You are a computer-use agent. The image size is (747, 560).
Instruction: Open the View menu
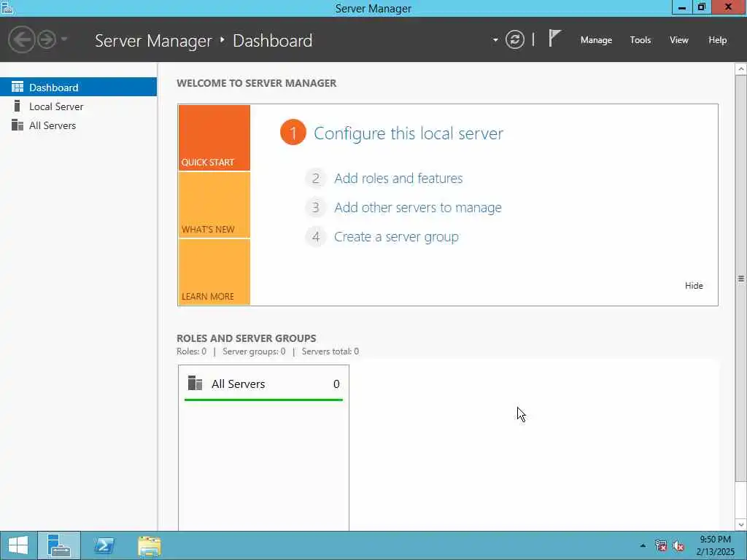678,40
